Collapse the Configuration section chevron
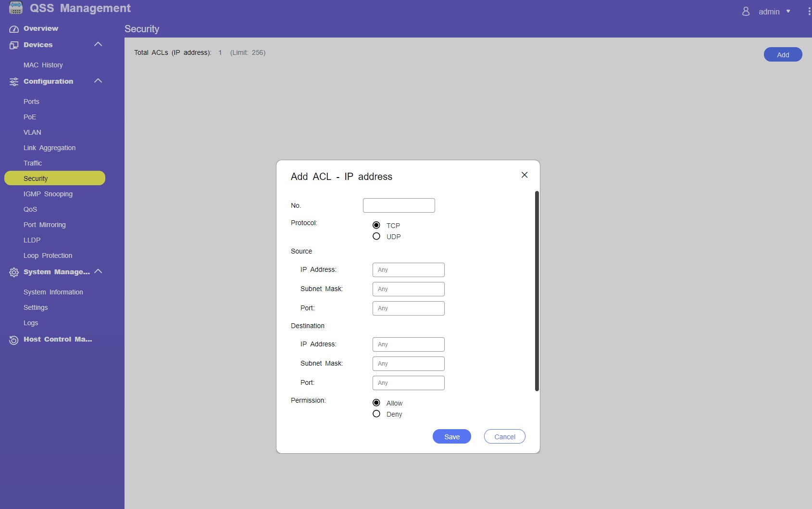Viewport: 812px width, 509px height. (98, 81)
